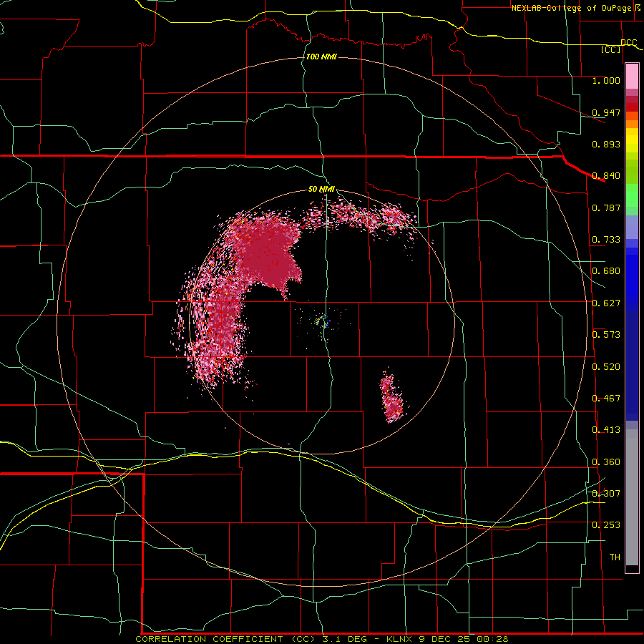Click the 0.360 scale value
The image size is (644, 644).
tap(606, 462)
